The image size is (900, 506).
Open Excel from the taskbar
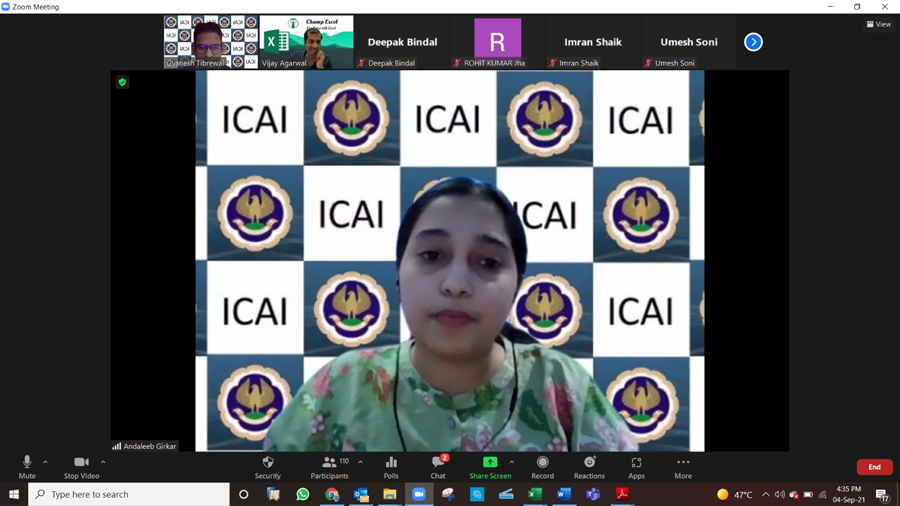coord(535,494)
